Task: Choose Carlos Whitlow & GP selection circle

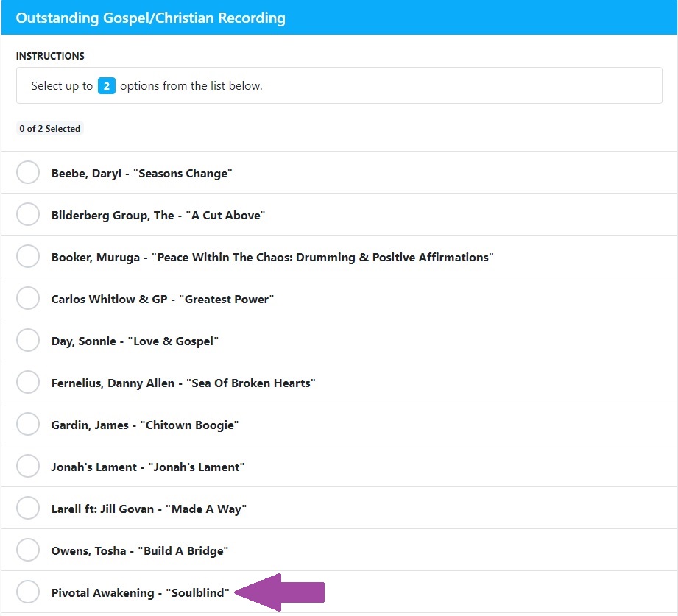Action: 28,298
